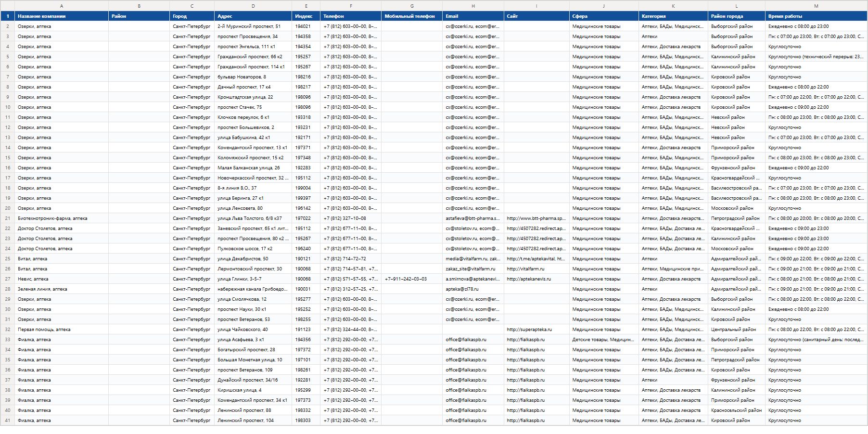Click sphere cell 'Детские товары, Медицин...'
The image size is (868, 434).
point(603,340)
